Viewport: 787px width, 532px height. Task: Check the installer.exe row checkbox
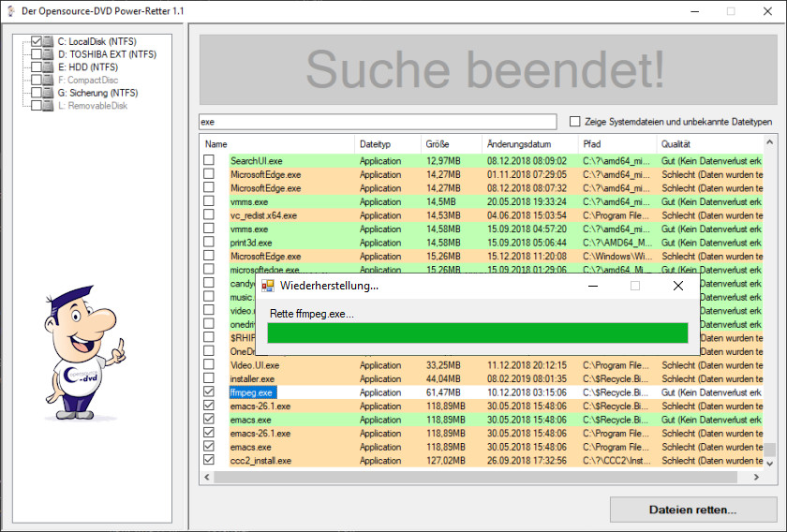209,378
